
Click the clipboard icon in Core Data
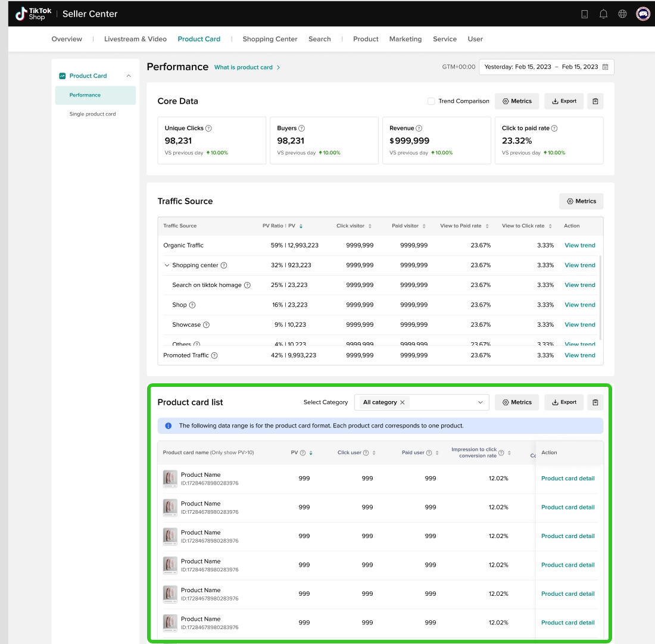tap(595, 101)
